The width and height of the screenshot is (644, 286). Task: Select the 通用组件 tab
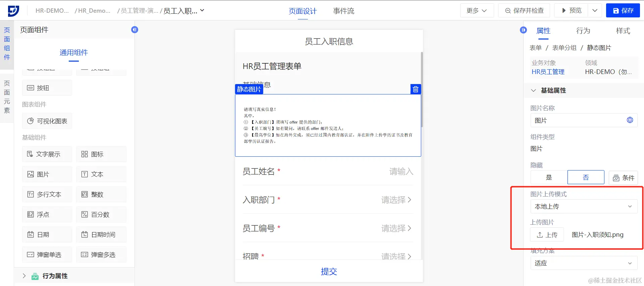click(x=74, y=53)
